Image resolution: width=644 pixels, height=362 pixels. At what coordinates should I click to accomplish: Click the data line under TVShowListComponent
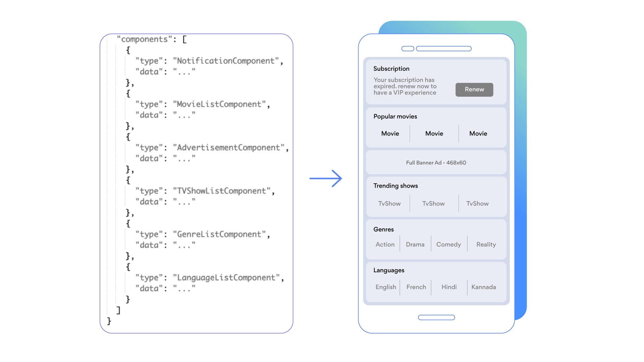pos(165,202)
